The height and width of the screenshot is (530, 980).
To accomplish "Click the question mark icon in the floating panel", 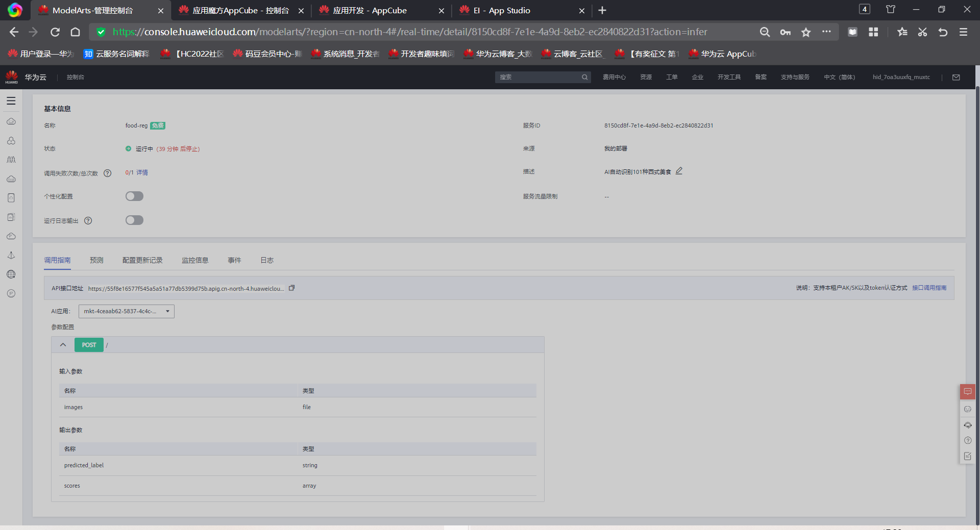I will tap(967, 440).
